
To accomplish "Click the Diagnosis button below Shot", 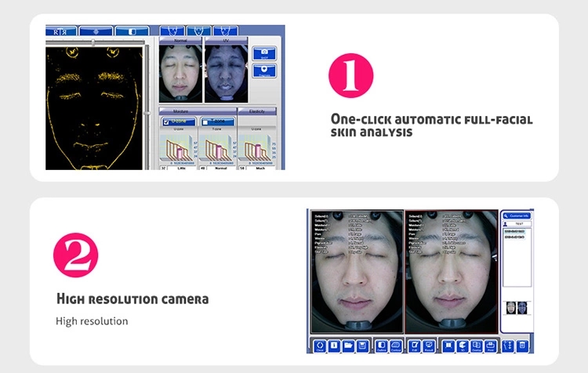I will pos(265,71).
